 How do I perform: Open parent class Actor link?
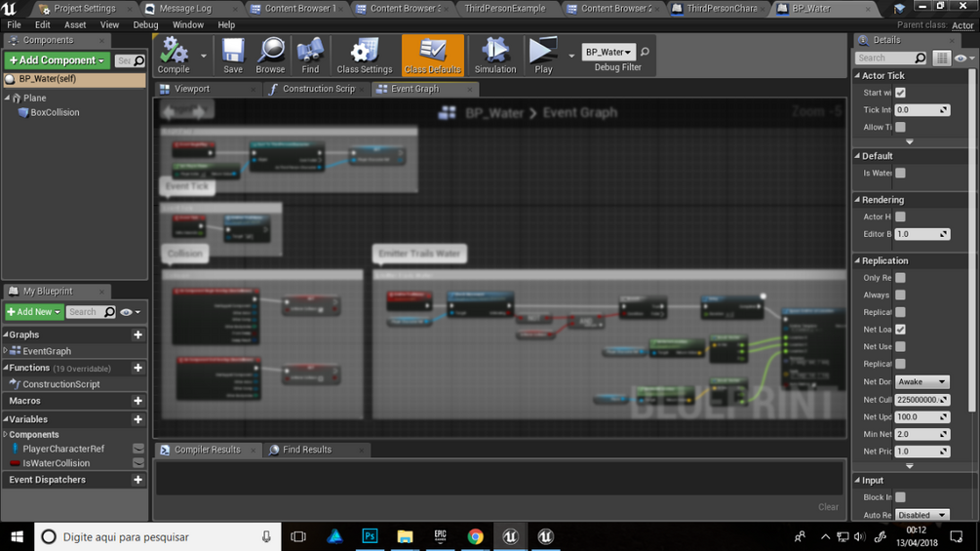[x=962, y=25]
